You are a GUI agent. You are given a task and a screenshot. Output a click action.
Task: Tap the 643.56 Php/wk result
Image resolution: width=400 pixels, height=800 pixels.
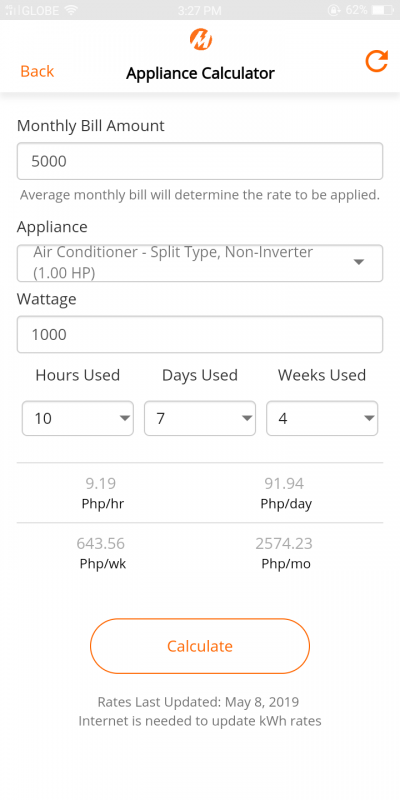pyautogui.click(x=102, y=553)
